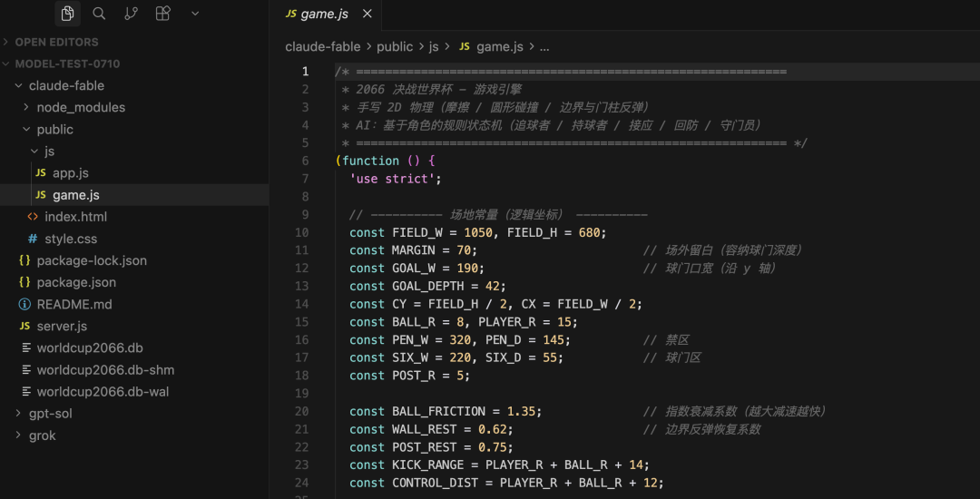
Task: Click the 'use strict' string on line 7
Action: point(392,179)
